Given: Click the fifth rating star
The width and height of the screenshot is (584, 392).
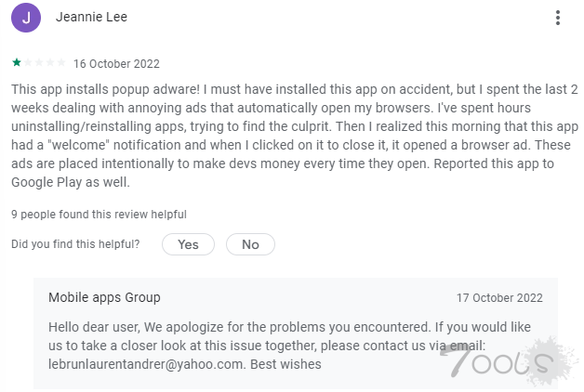Looking at the screenshot, I should pyautogui.click(x=60, y=63).
